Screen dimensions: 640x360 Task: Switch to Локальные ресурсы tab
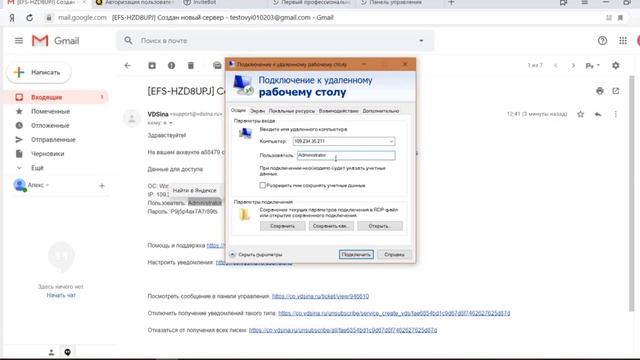click(292, 111)
